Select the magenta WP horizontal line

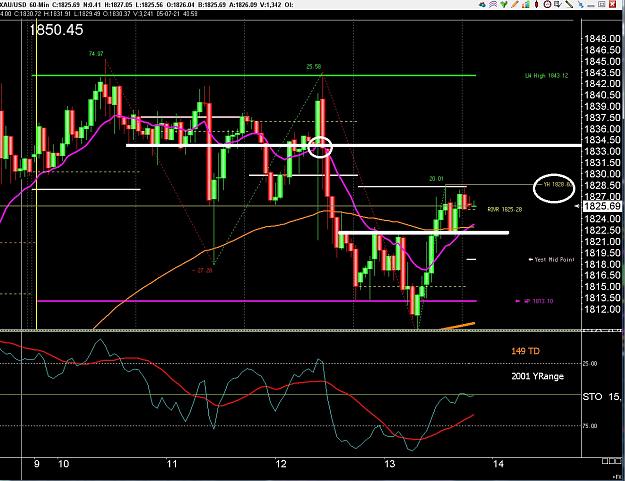(257, 301)
